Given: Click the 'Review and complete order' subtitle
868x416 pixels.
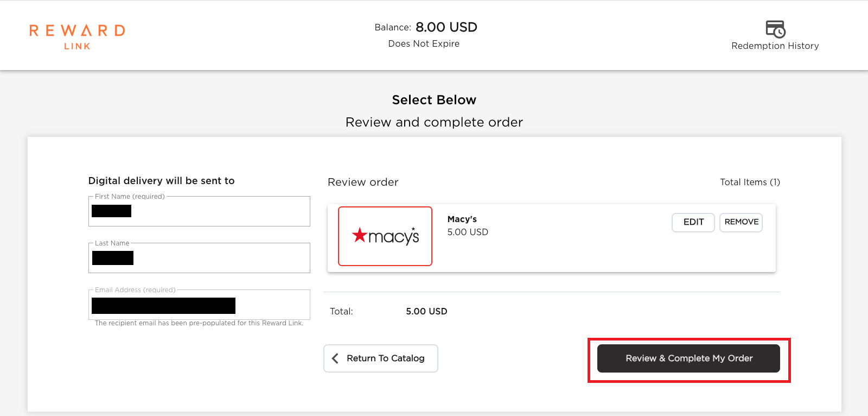Looking at the screenshot, I should (x=434, y=122).
